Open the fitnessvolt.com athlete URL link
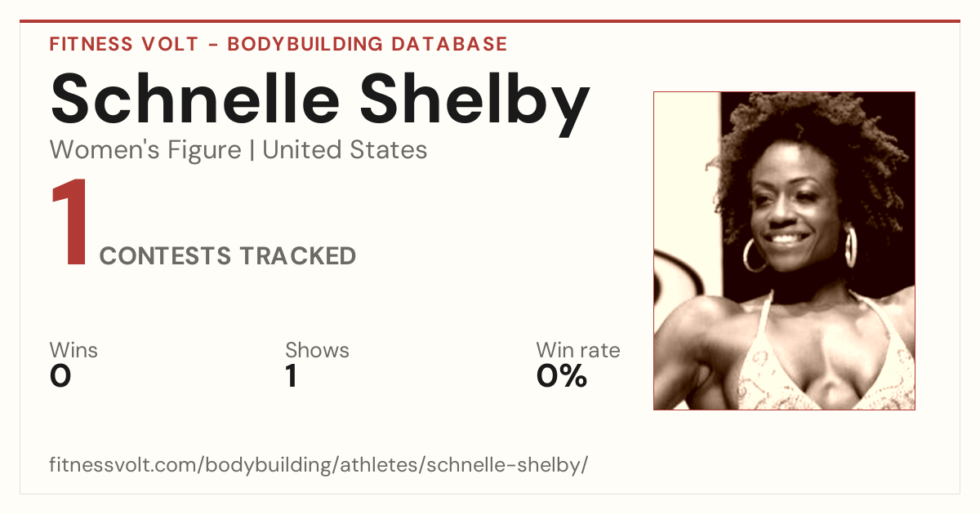This screenshot has height=514, width=980. 318,465
